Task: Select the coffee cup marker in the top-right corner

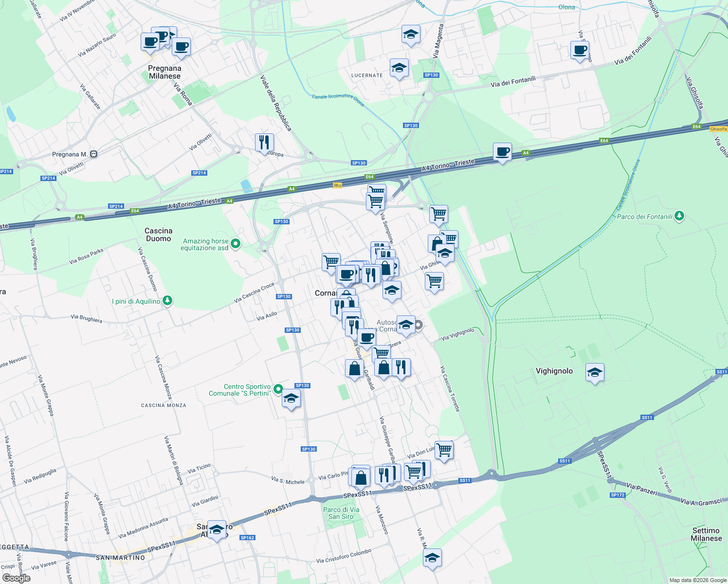Action: coord(579,50)
